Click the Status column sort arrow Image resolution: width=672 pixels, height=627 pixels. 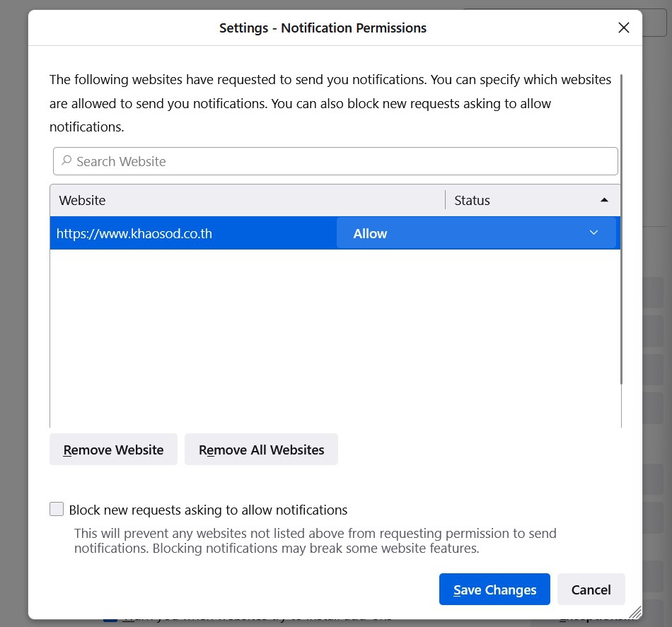point(604,200)
